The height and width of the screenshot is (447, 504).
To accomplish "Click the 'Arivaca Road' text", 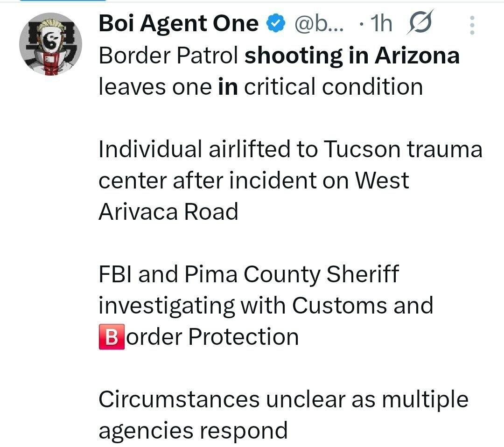I will (x=168, y=212).
